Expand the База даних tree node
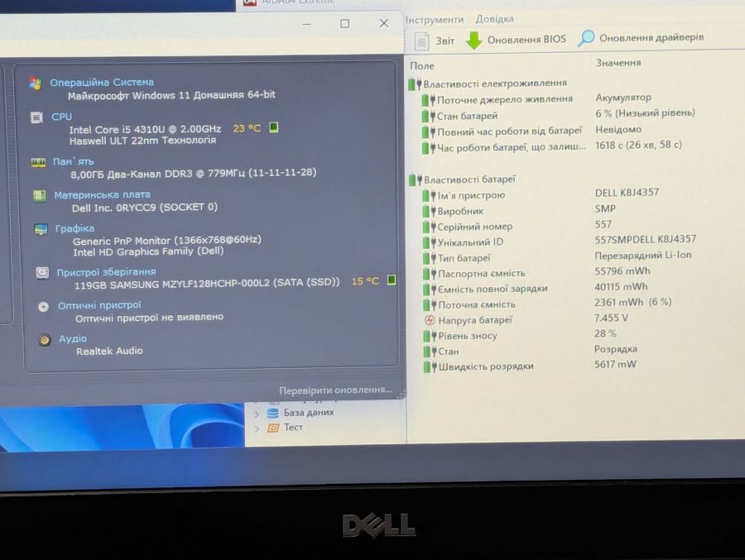The height and width of the screenshot is (560, 745). point(257,414)
